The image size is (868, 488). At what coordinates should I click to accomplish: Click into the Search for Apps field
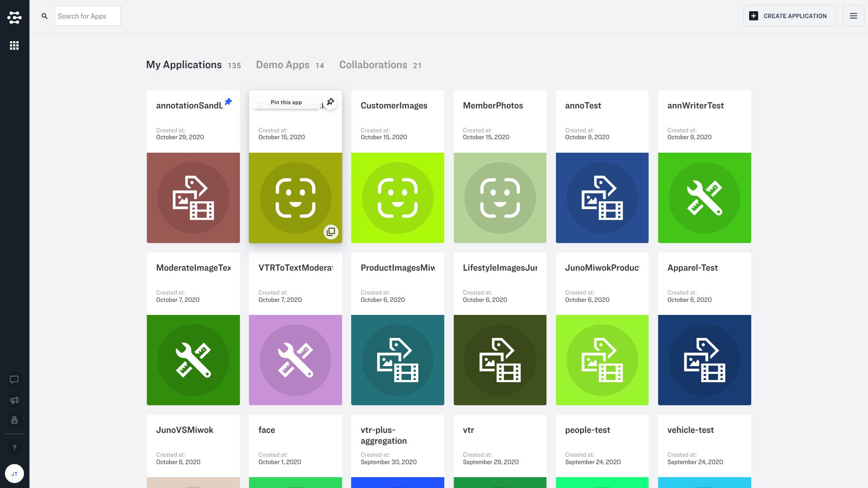pos(88,16)
